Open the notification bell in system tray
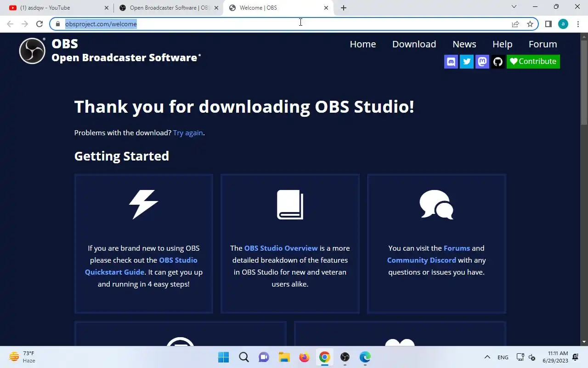 (x=576, y=357)
